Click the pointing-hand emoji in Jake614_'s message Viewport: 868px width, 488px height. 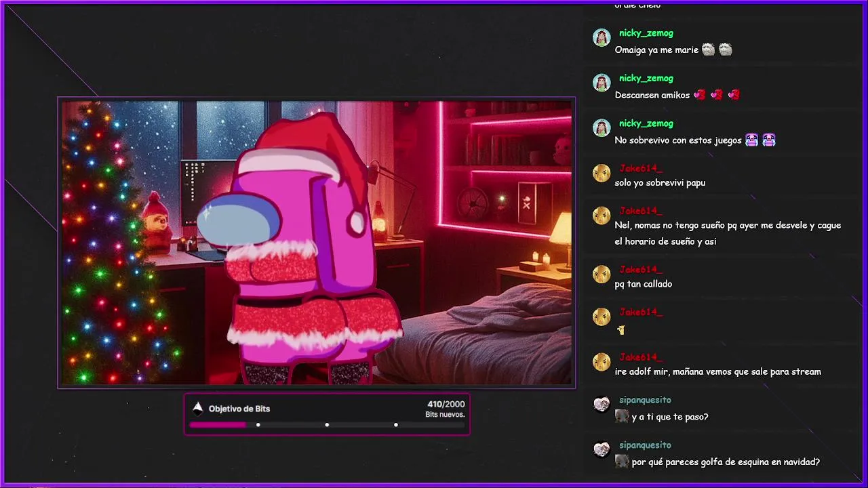[620, 330]
